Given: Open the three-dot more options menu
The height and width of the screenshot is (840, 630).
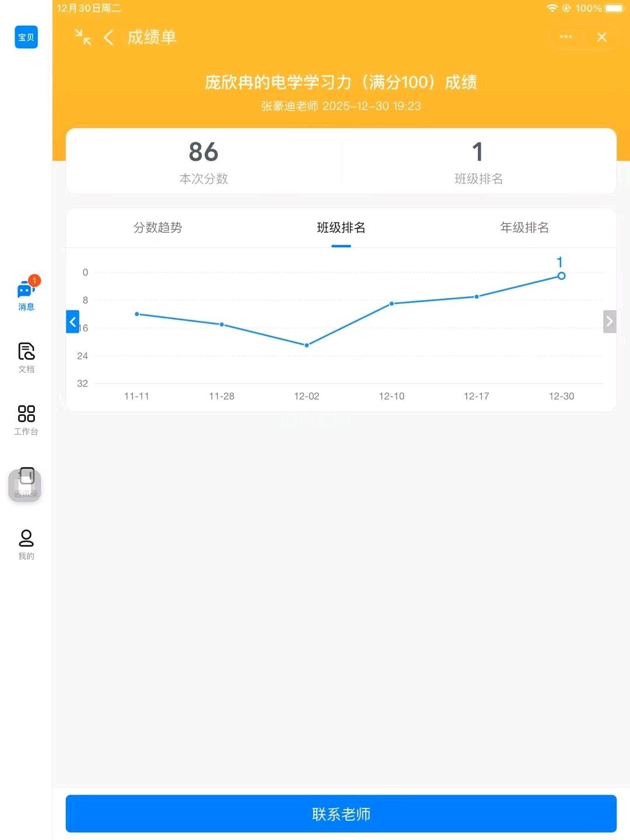Looking at the screenshot, I should pos(565,37).
